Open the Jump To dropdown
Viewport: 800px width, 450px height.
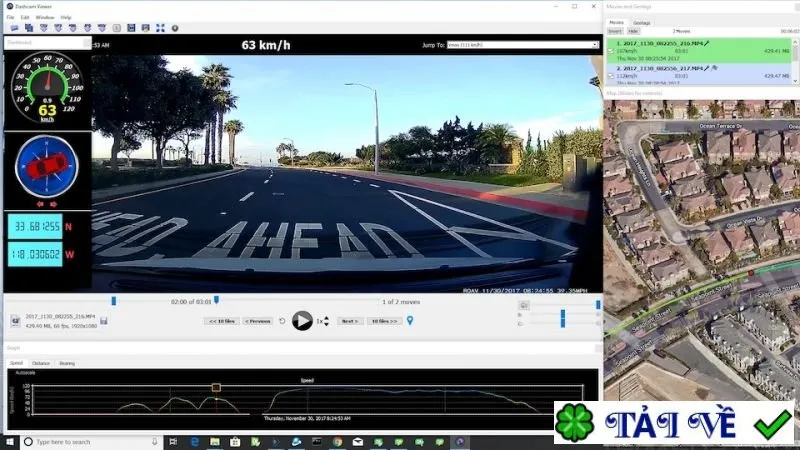point(522,45)
